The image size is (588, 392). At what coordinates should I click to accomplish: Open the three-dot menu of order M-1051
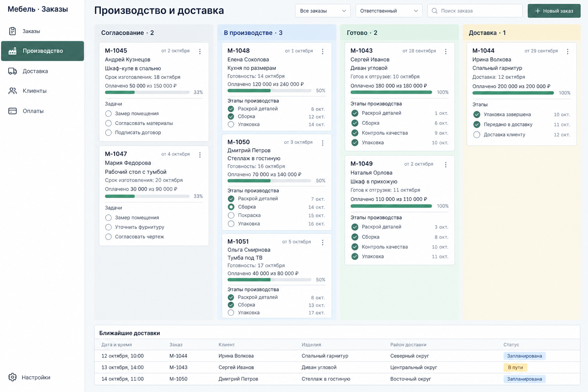point(323,242)
